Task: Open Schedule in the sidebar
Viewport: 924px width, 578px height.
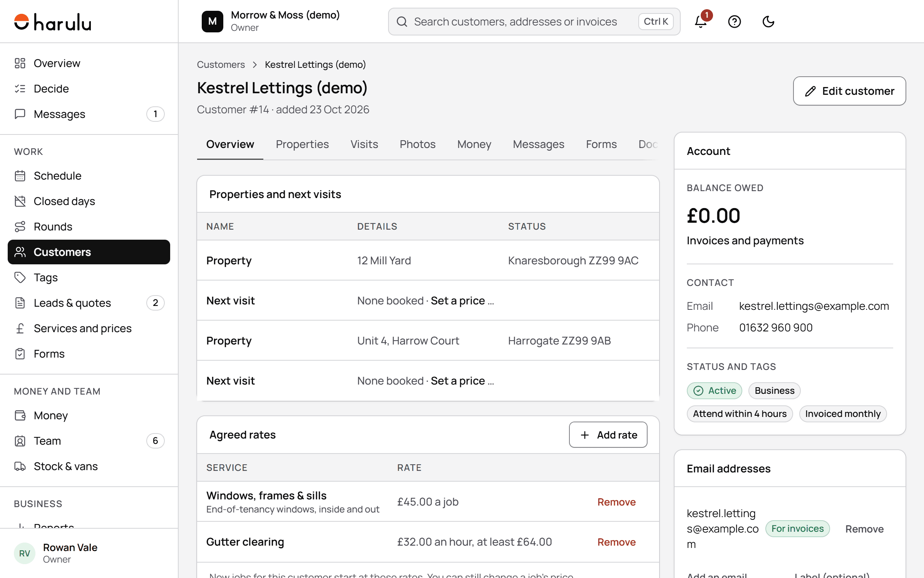Action: [89, 176]
